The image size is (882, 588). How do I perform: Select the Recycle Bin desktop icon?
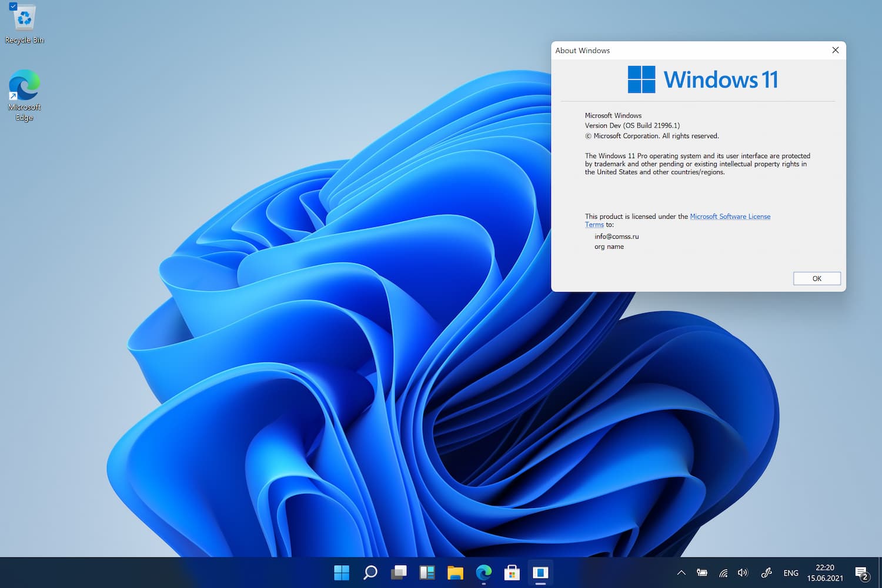point(24,24)
